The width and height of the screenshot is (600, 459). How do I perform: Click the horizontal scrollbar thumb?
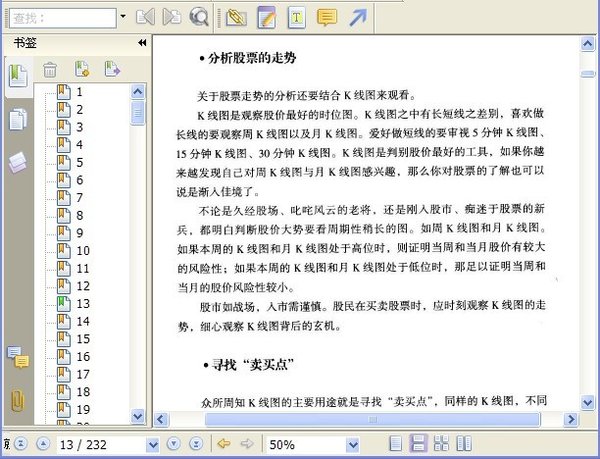372,419
